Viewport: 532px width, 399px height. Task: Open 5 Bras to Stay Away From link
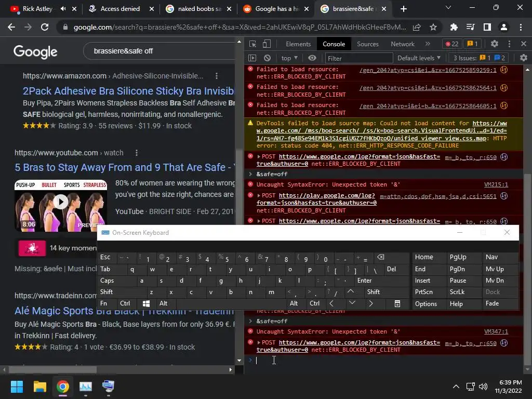coord(125,167)
